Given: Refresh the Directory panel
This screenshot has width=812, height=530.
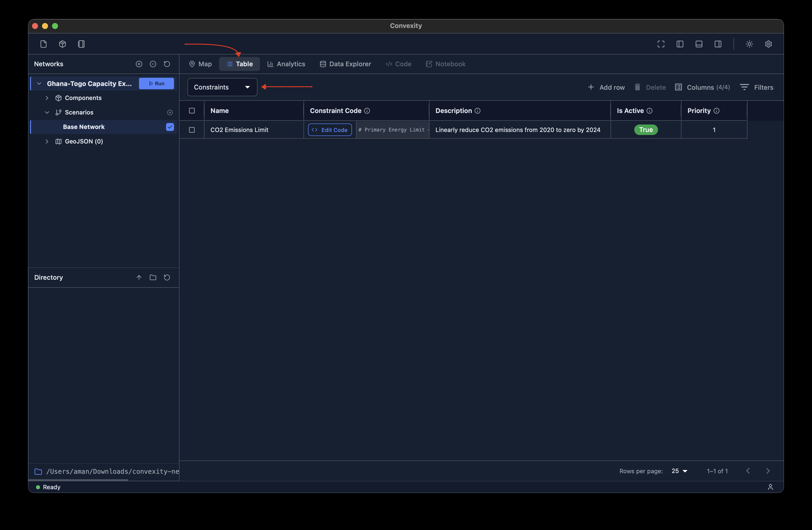Looking at the screenshot, I should click(167, 277).
